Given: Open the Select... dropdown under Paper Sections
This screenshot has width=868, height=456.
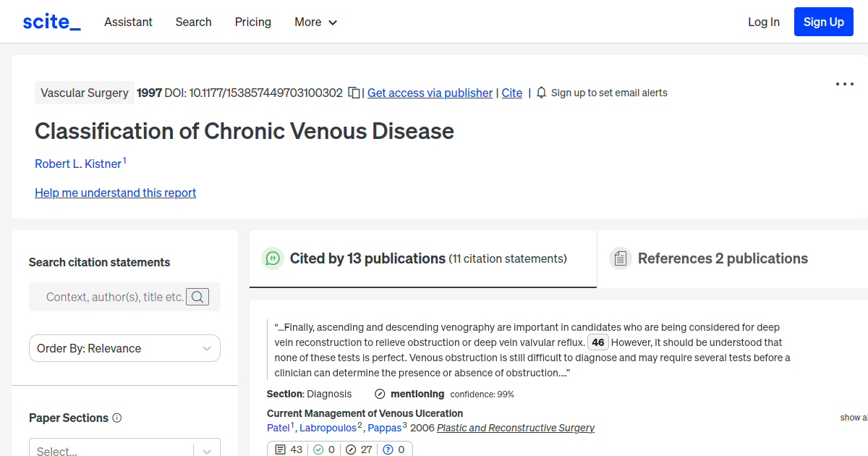Looking at the screenshot, I should (x=124, y=448).
